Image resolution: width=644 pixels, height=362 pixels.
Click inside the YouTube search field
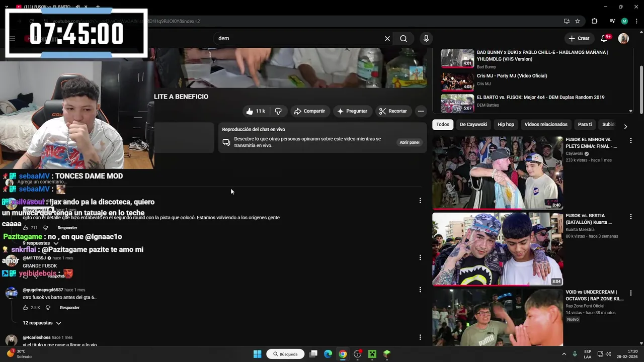pos(299,38)
